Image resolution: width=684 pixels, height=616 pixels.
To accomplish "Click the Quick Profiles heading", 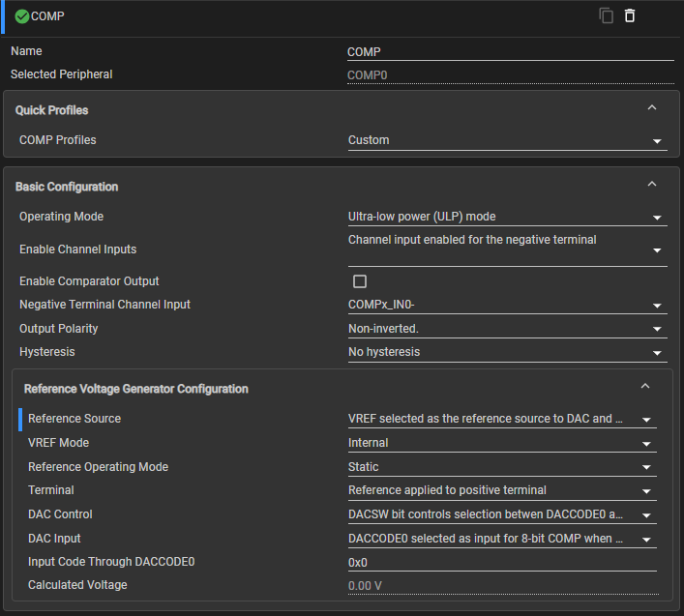I will 52,110.
